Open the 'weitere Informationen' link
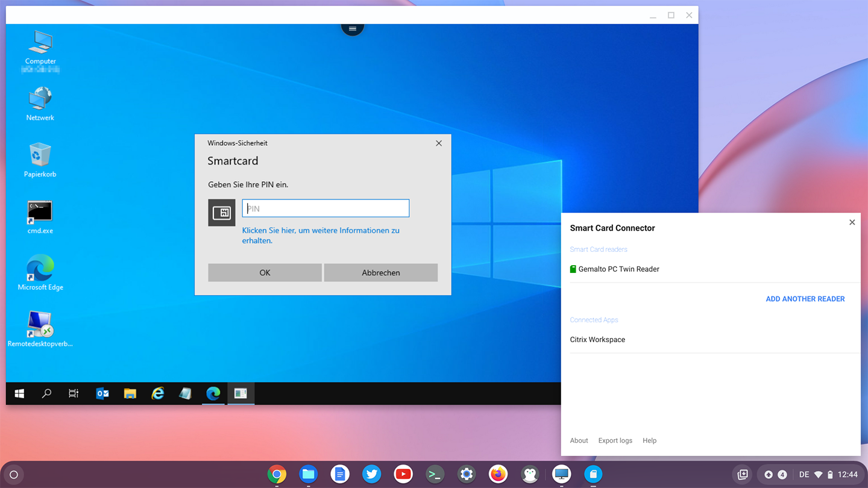Viewport: 868px width, 488px height. [321, 236]
